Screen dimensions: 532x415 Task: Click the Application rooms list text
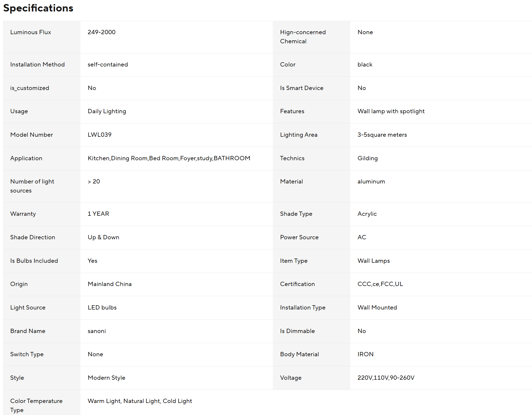coord(169,158)
